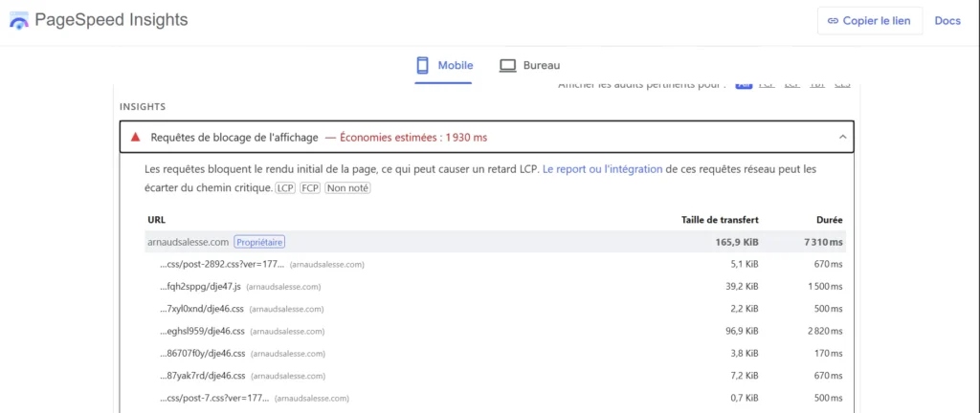Open the eghsl959/dje46.css URL
Viewport: 980px width, 413px height.
pos(202,332)
